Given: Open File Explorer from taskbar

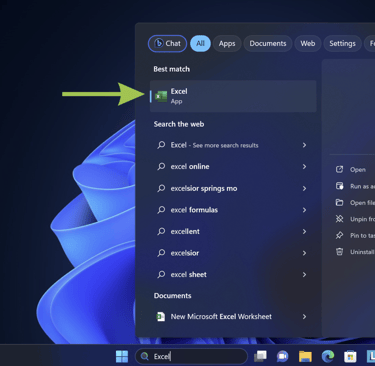Looking at the screenshot, I should pyautogui.click(x=305, y=356).
